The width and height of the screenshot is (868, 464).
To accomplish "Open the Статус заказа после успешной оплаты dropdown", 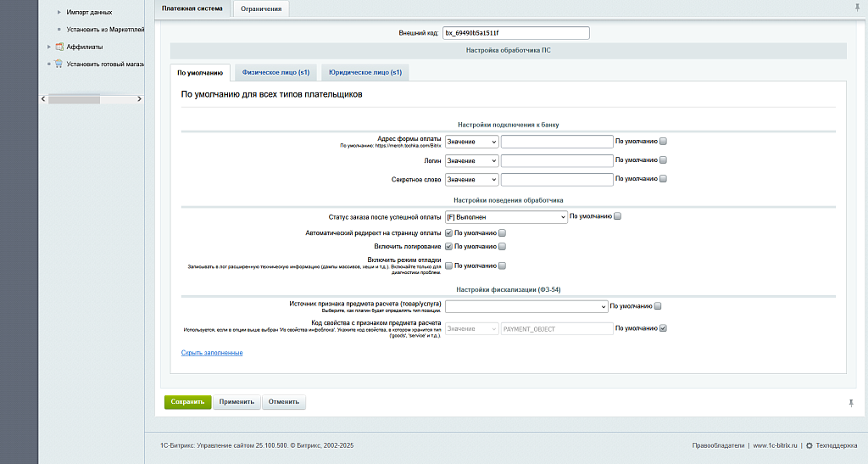I will [505, 217].
